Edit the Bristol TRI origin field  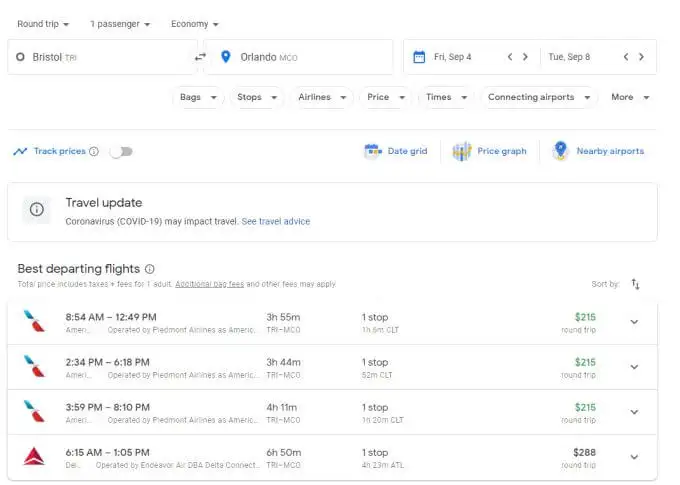point(102,57)
